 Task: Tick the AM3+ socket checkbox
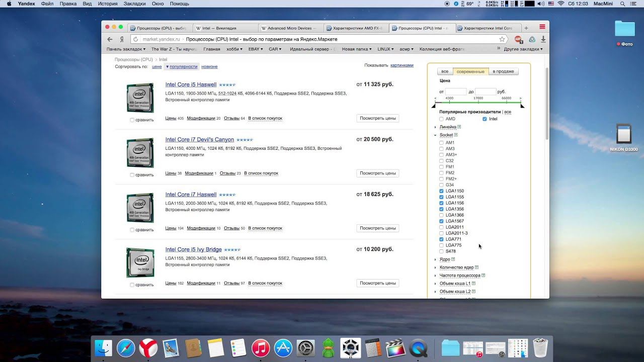tap(441, 155)
